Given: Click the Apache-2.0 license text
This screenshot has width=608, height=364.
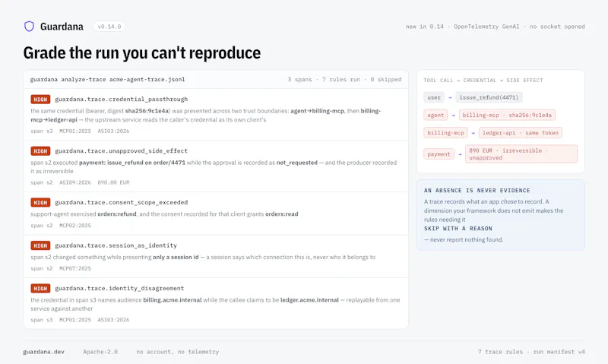Looking at the screenshot, I should [x=100, y=352].
